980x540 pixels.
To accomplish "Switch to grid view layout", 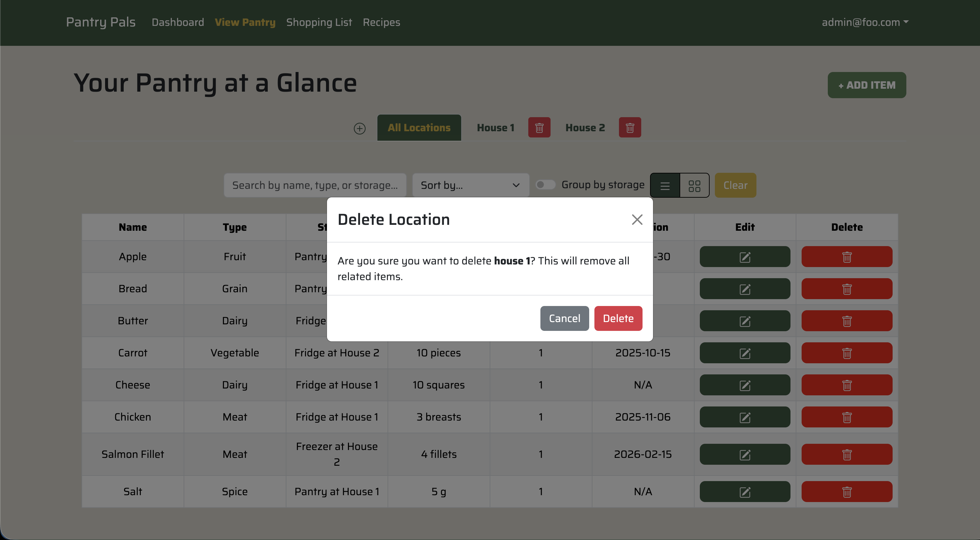I will [x=695, y=185].
